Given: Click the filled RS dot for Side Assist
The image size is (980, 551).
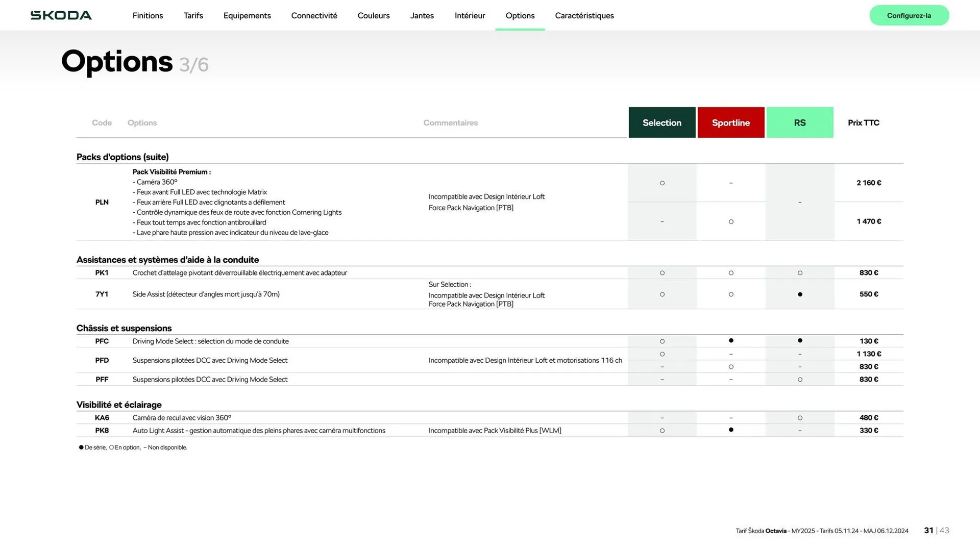Looking at the screenshot, I should tap(799, 294).
